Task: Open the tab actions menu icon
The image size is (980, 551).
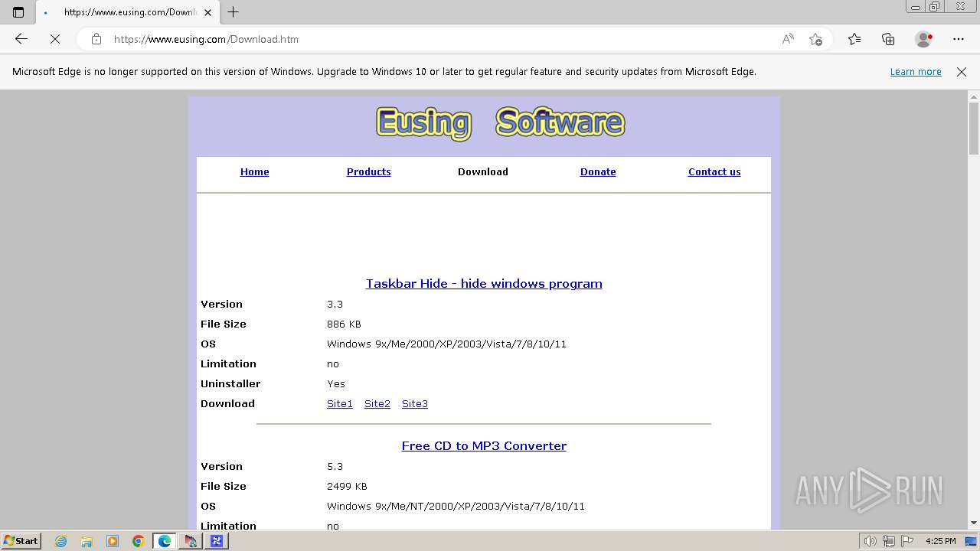Action: pyautogui.click(x=18, y=11)
